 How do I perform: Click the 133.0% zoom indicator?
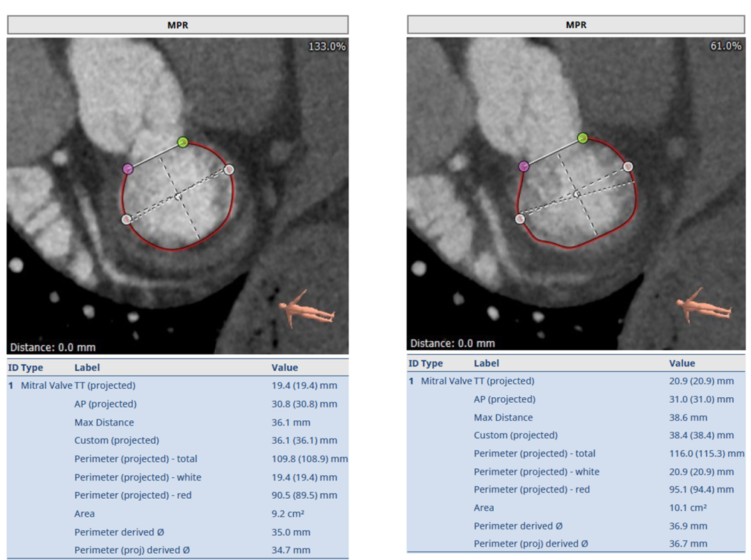326,46
